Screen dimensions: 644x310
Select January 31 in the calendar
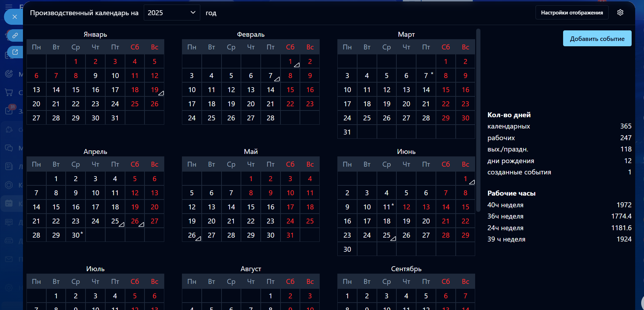click(x=115, y=118)
